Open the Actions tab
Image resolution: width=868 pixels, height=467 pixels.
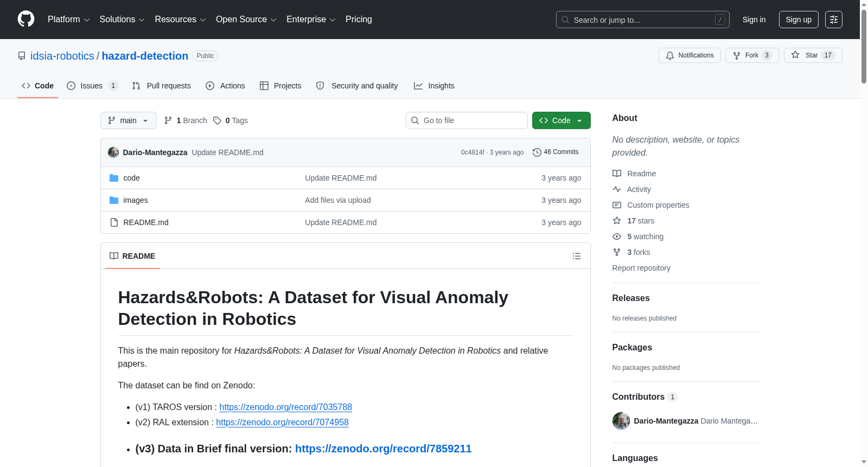(225, 86)
